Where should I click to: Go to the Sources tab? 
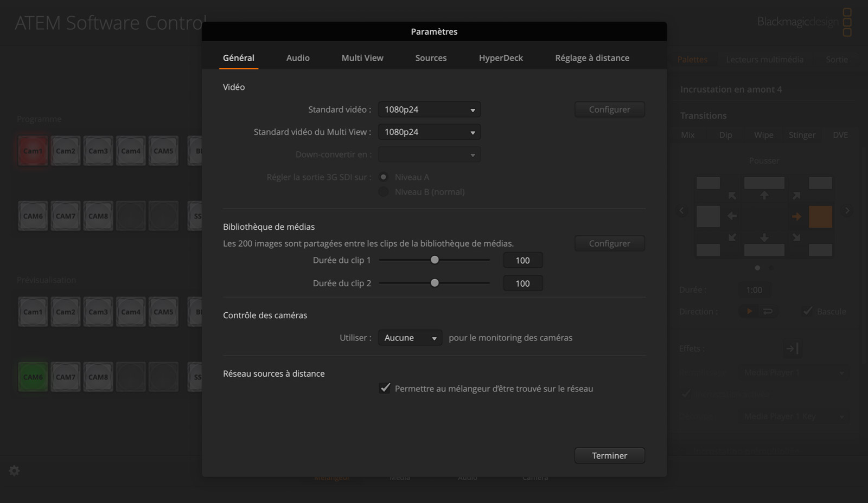(431, 58)
